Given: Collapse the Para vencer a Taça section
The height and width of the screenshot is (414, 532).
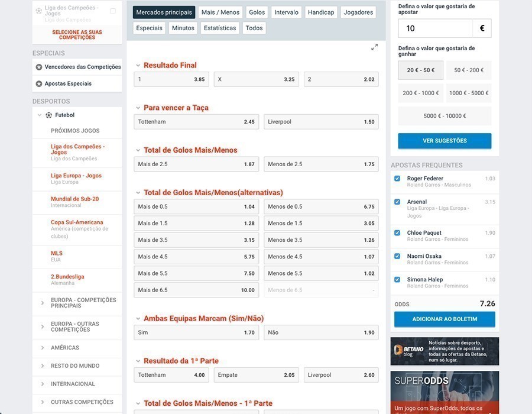Looking at the screenshot, I should point(138,108).
